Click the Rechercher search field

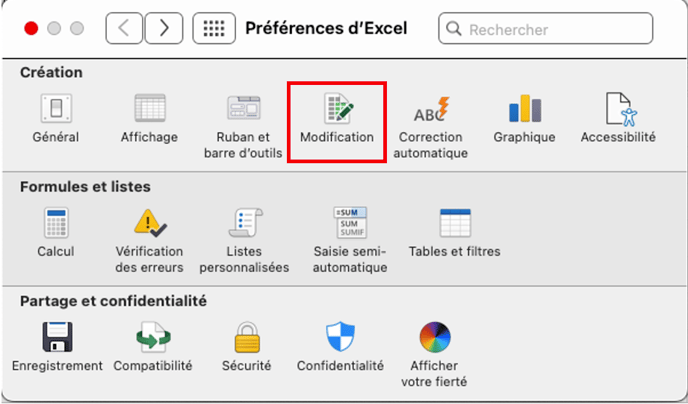560,29
